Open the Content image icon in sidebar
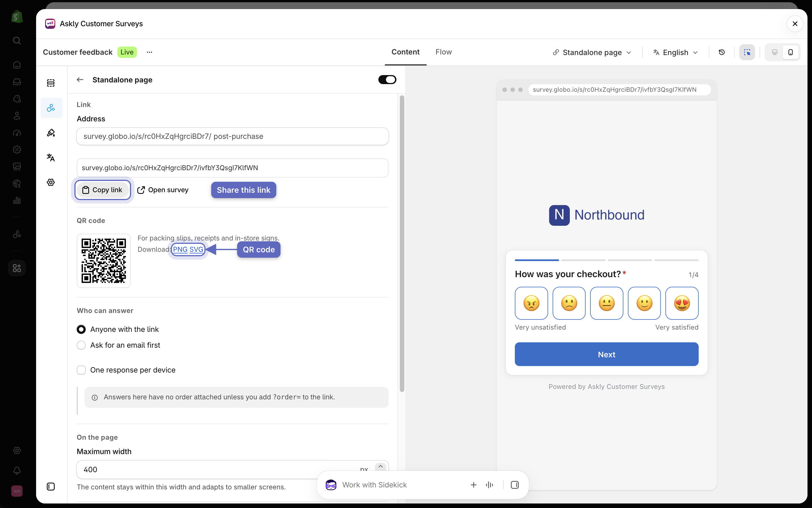The width and height of the screenshot is (812, 508). 17,166
